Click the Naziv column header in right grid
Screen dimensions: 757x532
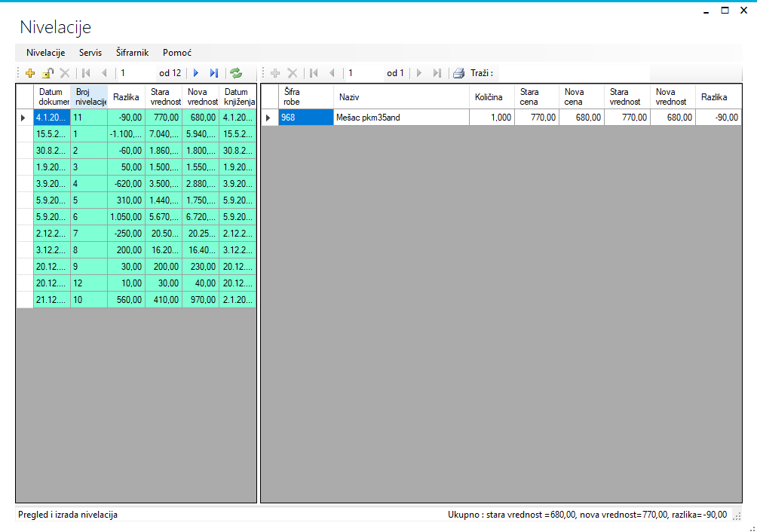click(401, 96)
